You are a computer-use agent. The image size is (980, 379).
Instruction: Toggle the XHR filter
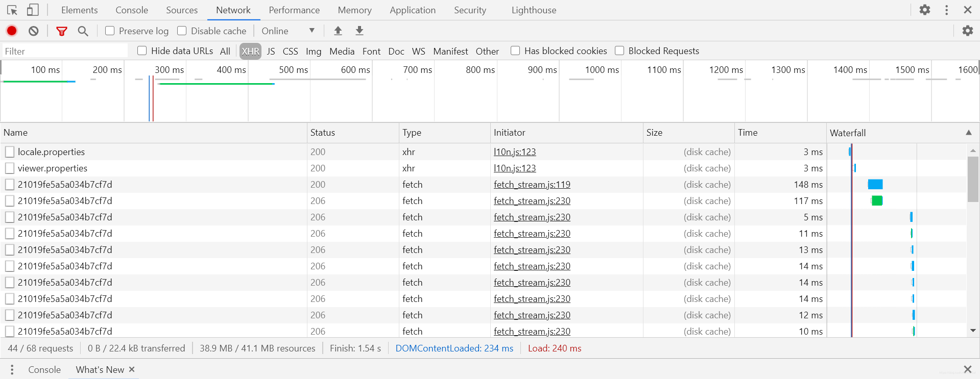250,51
